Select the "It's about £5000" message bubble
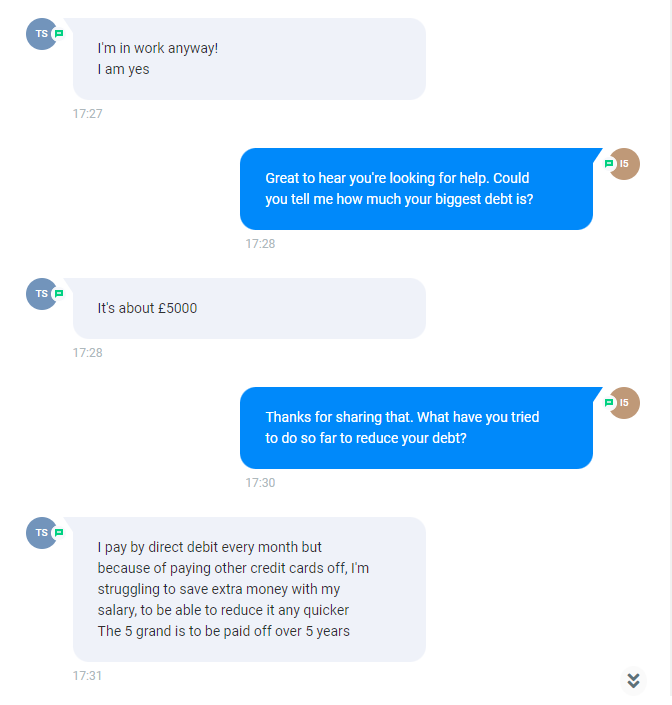Image resolution: width=672 pixels, height=705 pixels. [x=249, y=308]
